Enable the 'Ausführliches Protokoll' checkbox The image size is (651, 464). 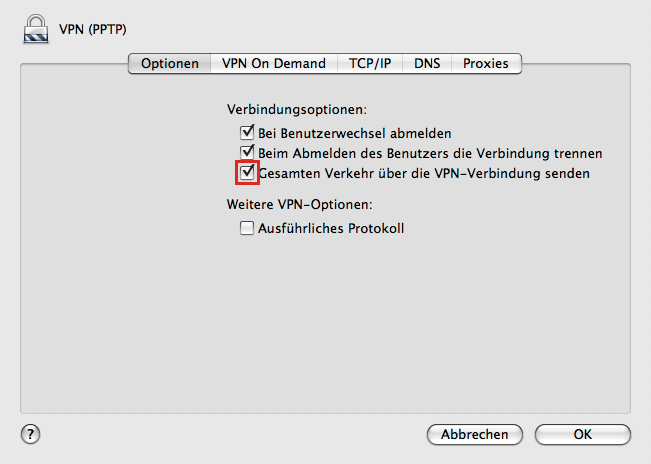click(247, 228)
